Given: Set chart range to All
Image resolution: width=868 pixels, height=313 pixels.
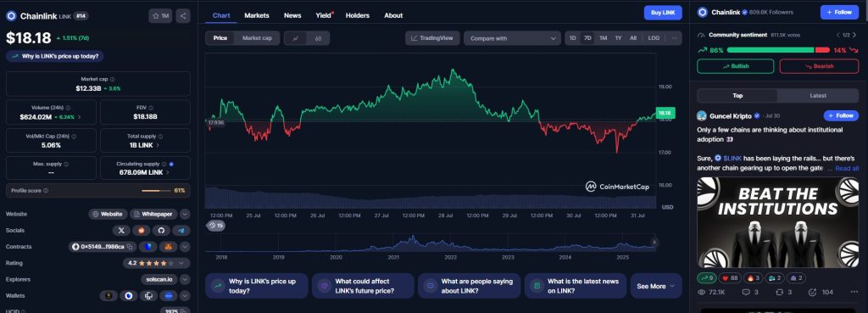Looking at the screenshot, I should coord(633,38).
